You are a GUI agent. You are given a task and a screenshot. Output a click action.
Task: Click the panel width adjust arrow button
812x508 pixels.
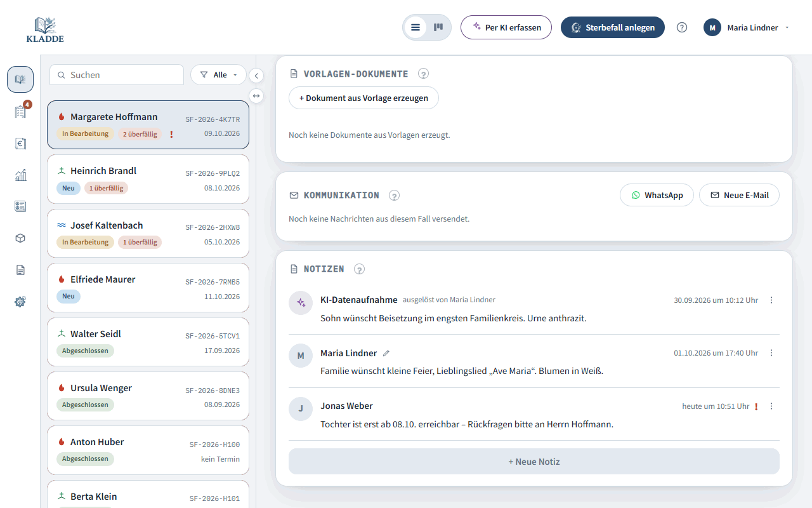click(256, 96)
